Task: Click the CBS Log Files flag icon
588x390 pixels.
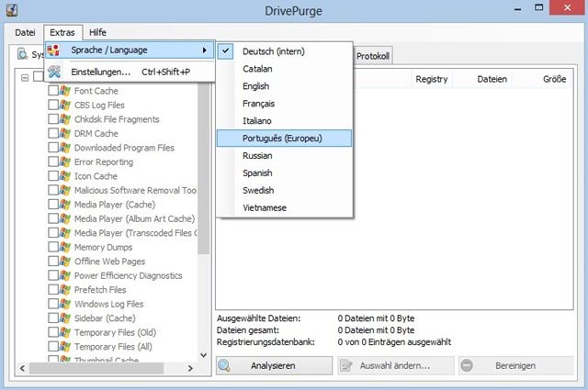Action: click(x=65, y=105)
